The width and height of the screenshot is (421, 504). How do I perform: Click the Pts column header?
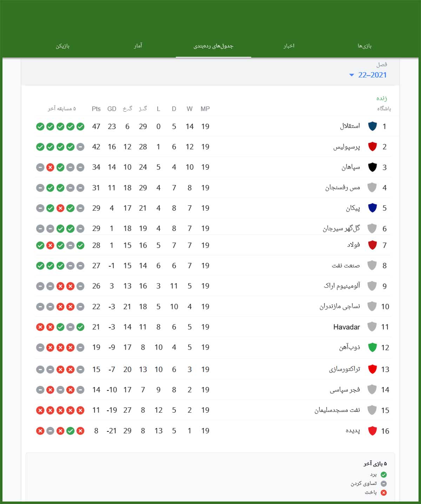pyautogui.click(x=96, y=109)
